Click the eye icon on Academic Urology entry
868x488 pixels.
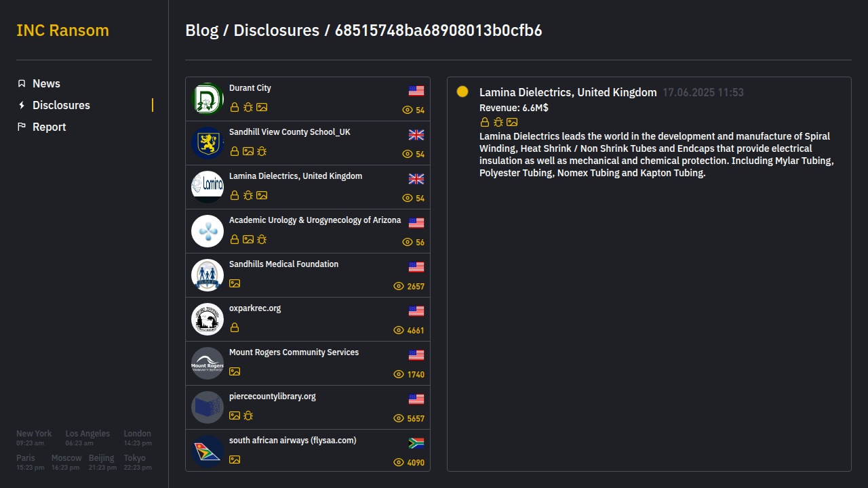point(408,242)
